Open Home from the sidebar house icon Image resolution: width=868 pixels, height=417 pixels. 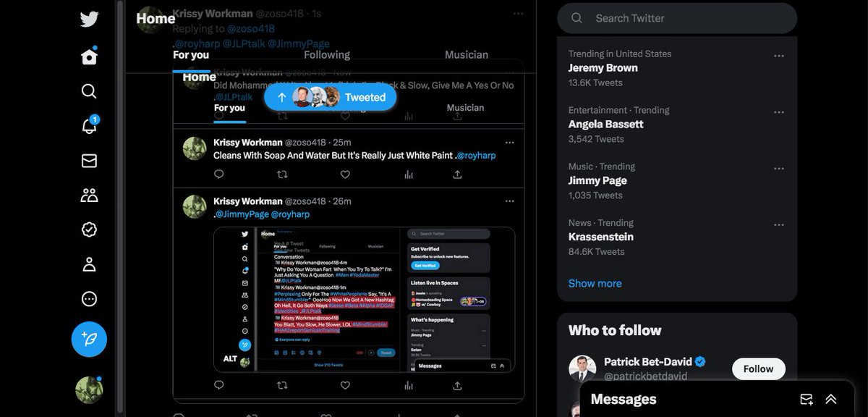pos(89,56)
